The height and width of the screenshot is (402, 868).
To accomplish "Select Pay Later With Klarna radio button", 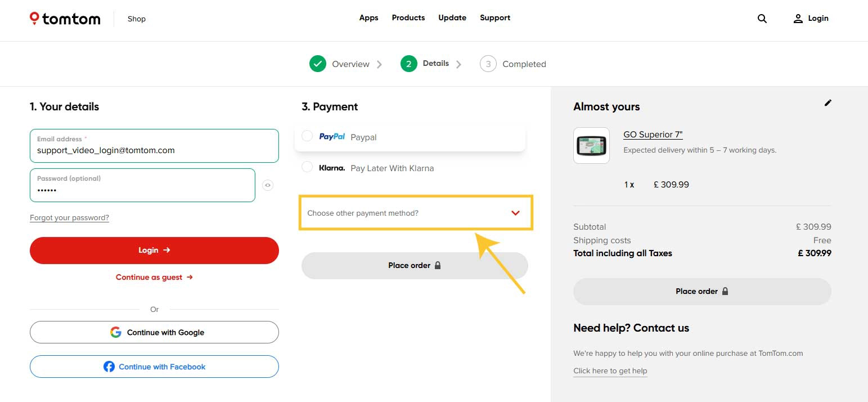I will (307, 167).
